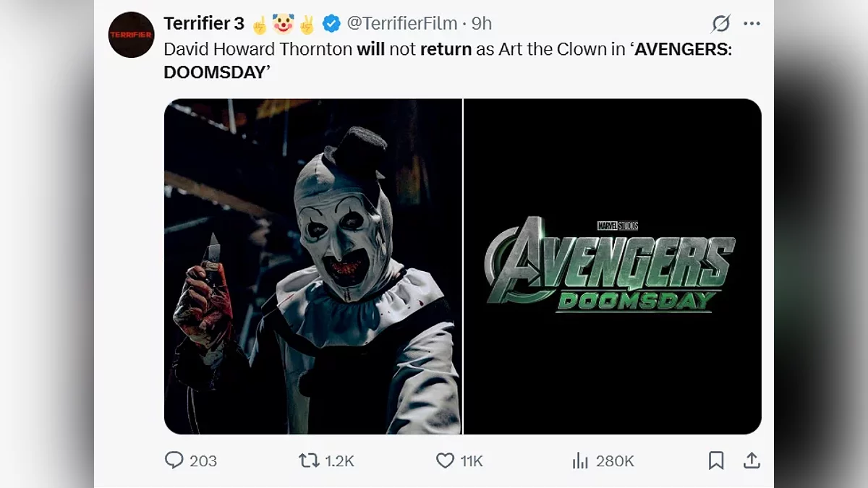Screen dimensions: 868x488
Task: Like the post with the heart icon
Action: 445,461
